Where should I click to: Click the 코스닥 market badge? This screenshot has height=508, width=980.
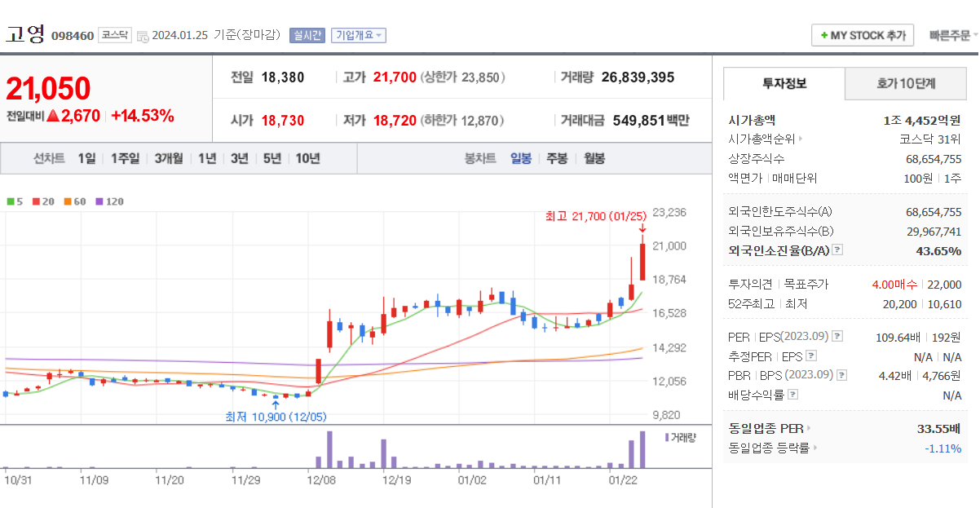[114, 35]
